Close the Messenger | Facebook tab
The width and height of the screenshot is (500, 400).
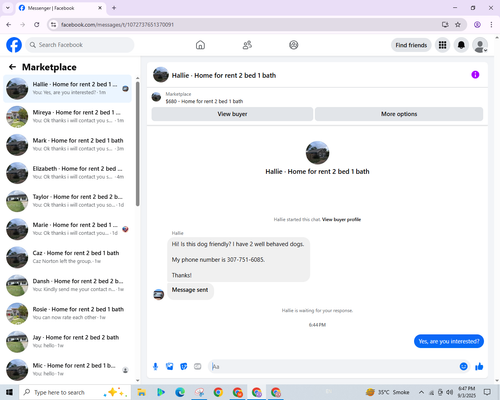point(100,8)
